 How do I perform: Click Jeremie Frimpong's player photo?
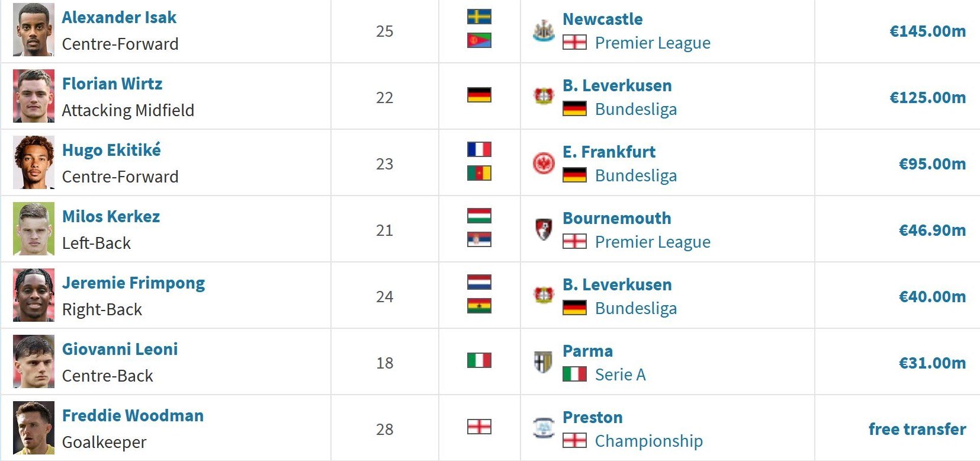click(x=34, y=296)
